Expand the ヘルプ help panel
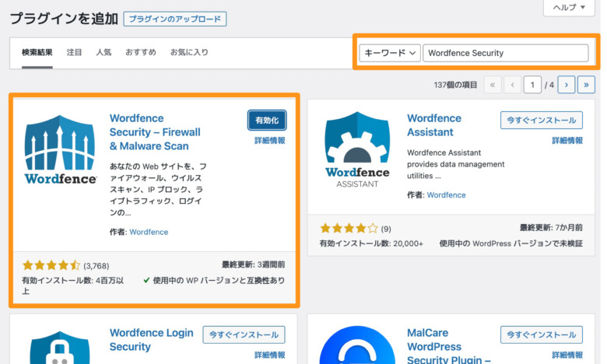The height and width of the screenshot is (364, 607). point(569,7)
